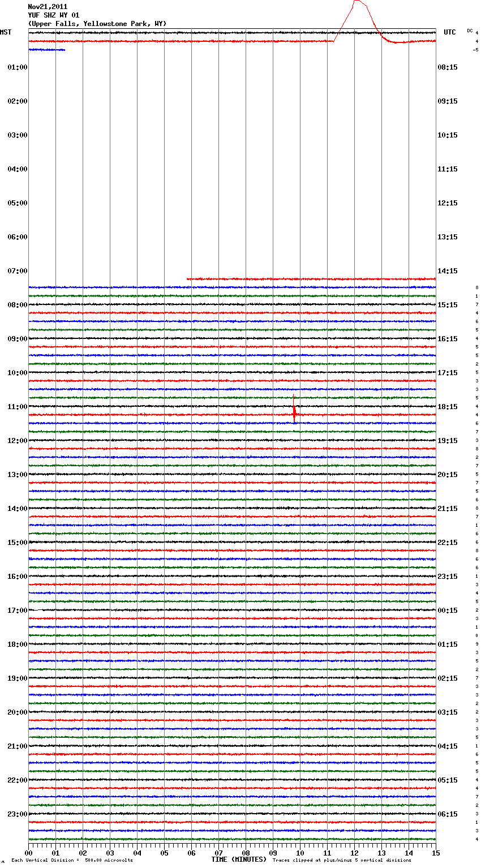Select the 06:00 MST time label

pyautogui.click(x=18, y=237)
